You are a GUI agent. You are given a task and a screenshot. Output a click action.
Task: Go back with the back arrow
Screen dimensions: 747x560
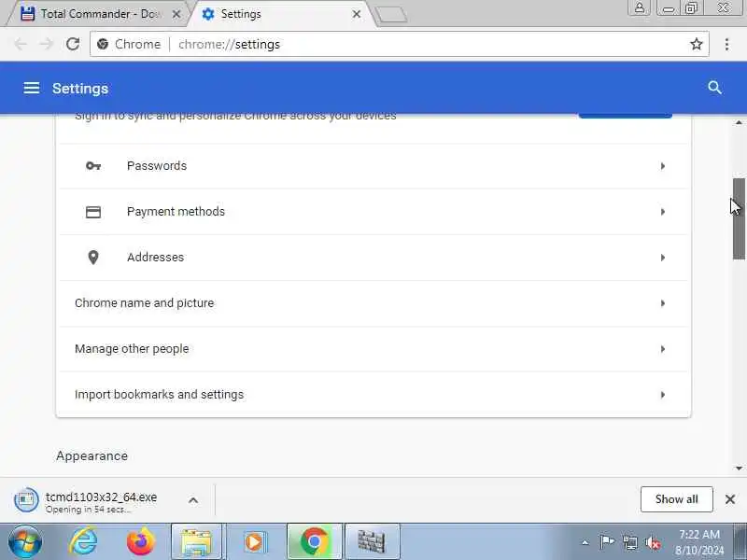pyautogui.click(x=20, y=44)
